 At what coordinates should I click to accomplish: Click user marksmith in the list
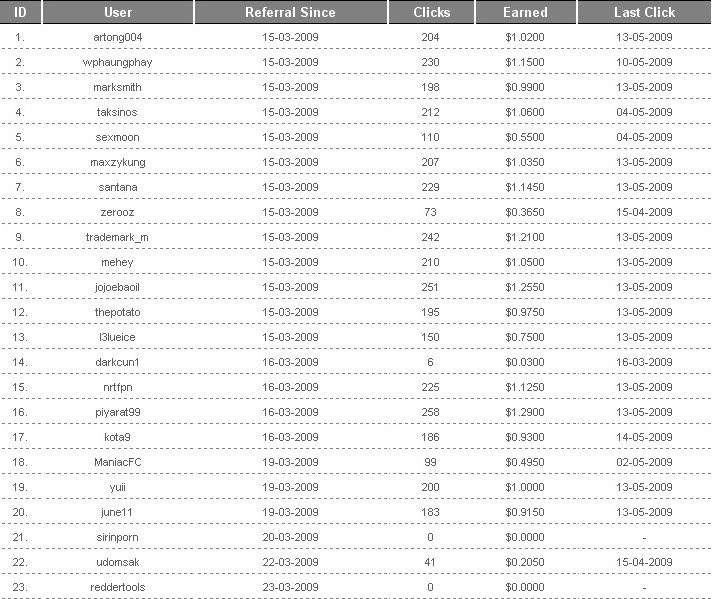(118, 87)
